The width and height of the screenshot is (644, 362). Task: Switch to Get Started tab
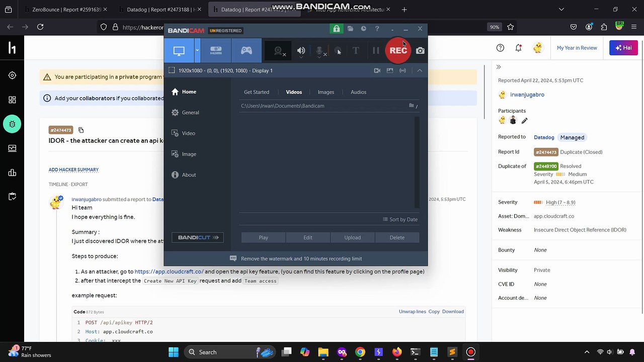pos(257,92)
